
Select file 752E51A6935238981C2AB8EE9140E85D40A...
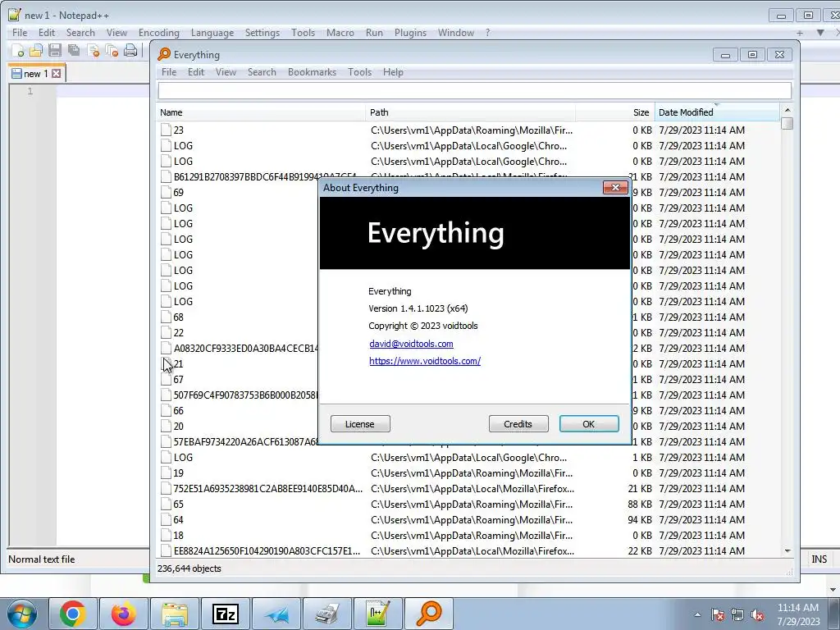(267, 489)
